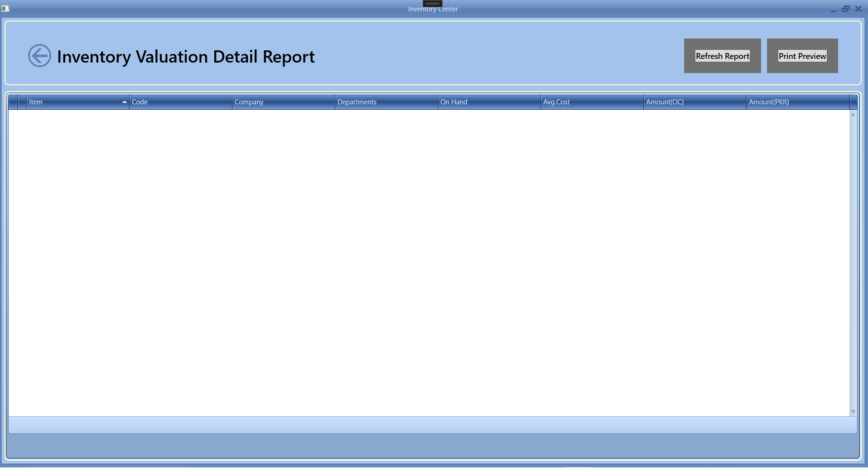The height and width of the screenshot is (468, 868).
Task: Close the Inventory Center window
Action: point(858,9)
